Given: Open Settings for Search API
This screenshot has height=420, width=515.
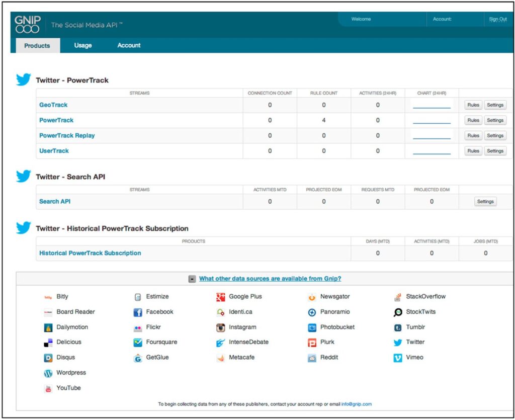Looking at the screenshot, I should coord(485,201).
